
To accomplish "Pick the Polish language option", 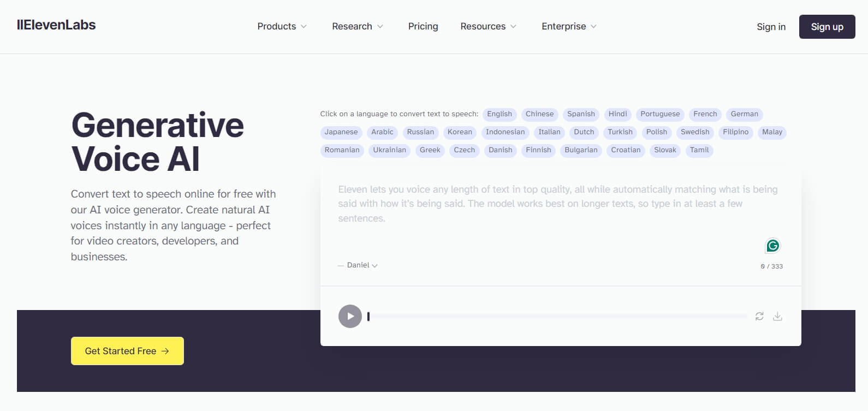I will click(657, 132).
